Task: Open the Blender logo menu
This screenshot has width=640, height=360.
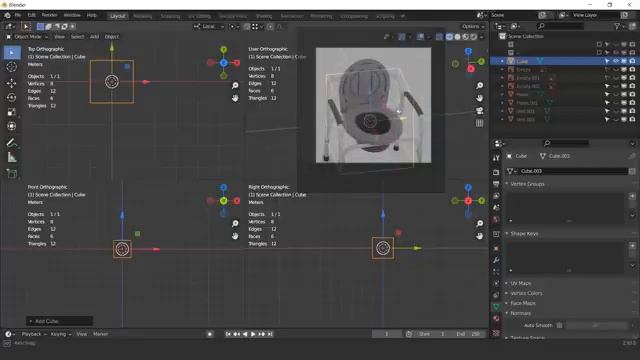Action: [7, 15]
